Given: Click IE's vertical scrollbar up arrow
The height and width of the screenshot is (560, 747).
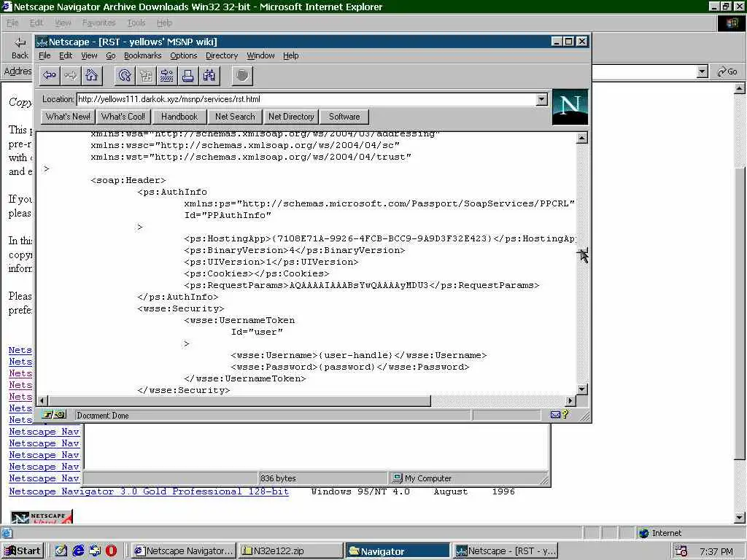Looking at the screenshot, I should tap(740, 88).
